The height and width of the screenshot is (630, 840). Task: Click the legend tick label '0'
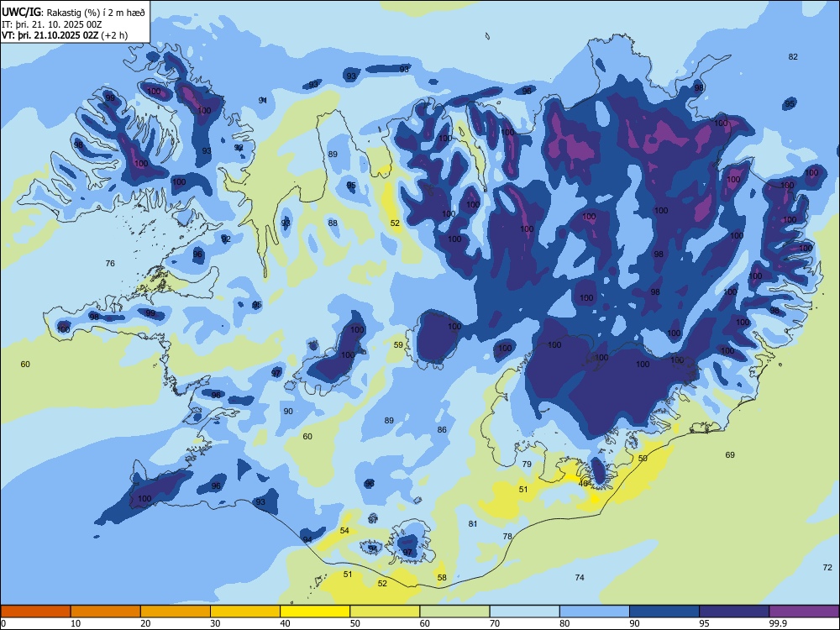[x=3, y=623]
